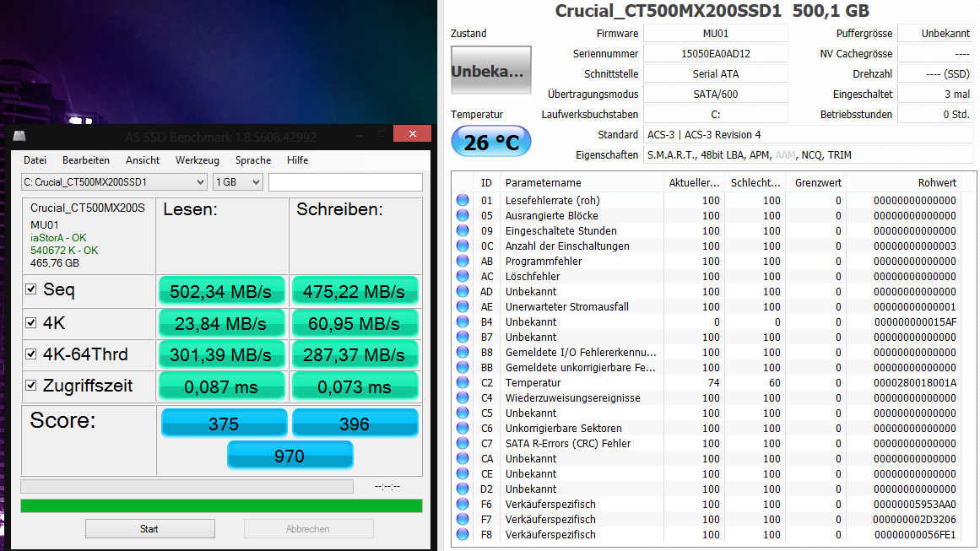Image resolution: width=980 pixels, height=551 pixels.
Task: Click status orb for Ausrangierte Blöcke row
Action: tap(463, 215)
